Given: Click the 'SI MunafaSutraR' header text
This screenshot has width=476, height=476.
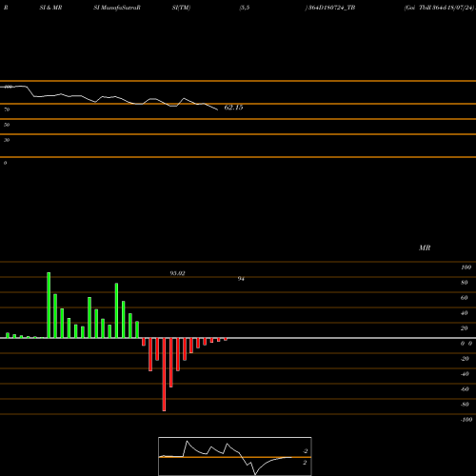Looking at the screenshot, I should click(x=117, y=8).
